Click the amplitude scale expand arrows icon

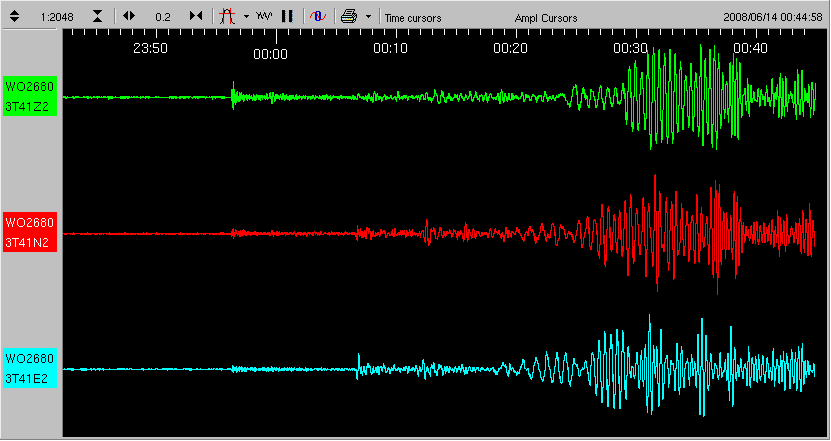17,16
